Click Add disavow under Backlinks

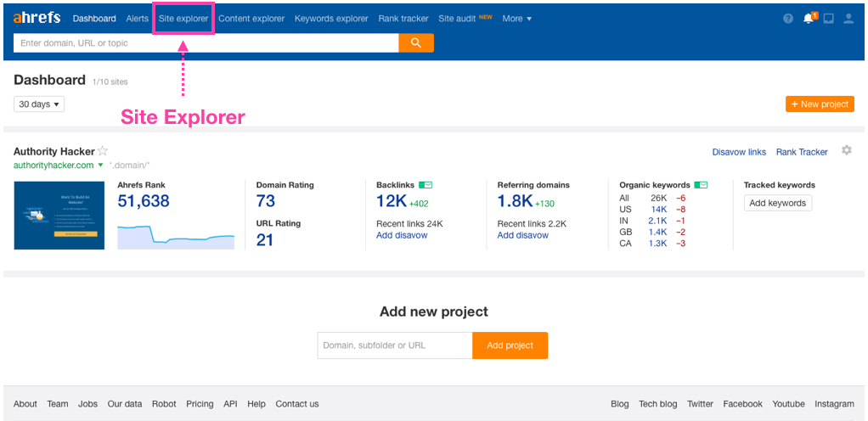(402, 235)
